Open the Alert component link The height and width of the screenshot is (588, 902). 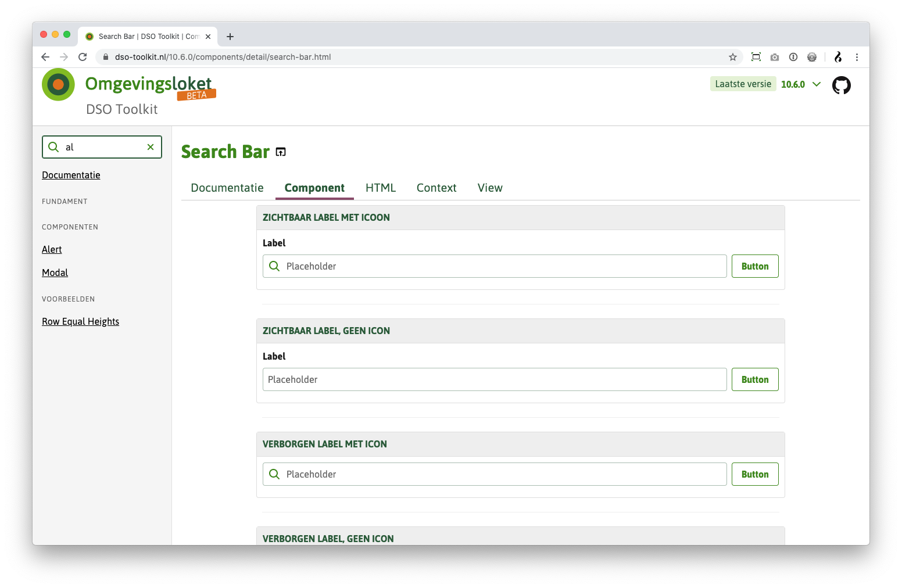(x=52, y=249)
